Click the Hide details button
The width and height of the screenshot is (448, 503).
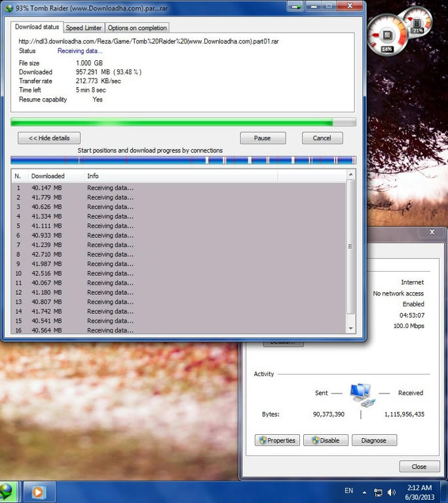pyautogui.click(x=49, y=138)
